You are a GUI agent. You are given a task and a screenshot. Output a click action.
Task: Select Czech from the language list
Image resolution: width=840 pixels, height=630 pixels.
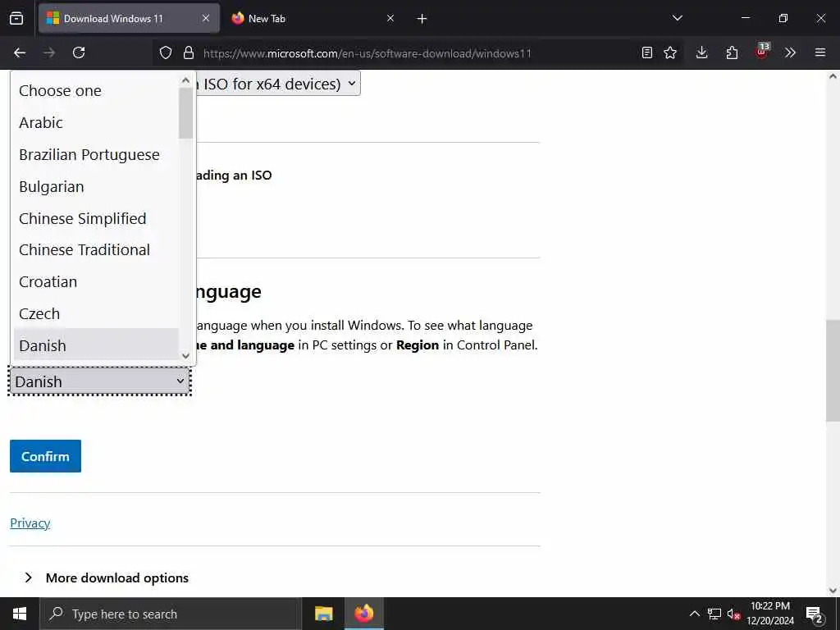(96, 313)
